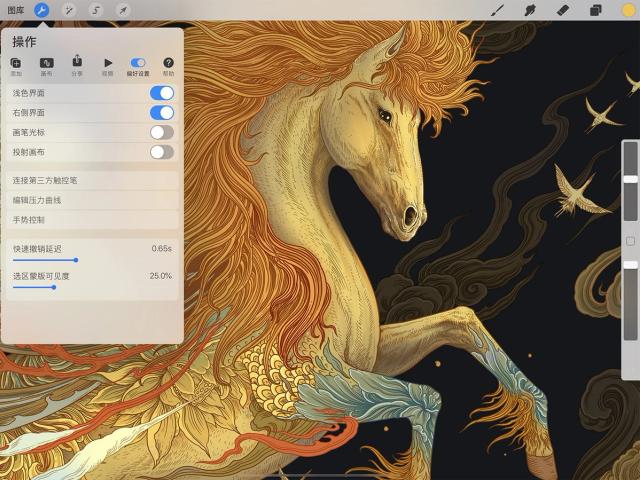This screenshot has height=480, width=640.
Task: Enable the 投射画布 switch
Action: [x=162, y=152]
